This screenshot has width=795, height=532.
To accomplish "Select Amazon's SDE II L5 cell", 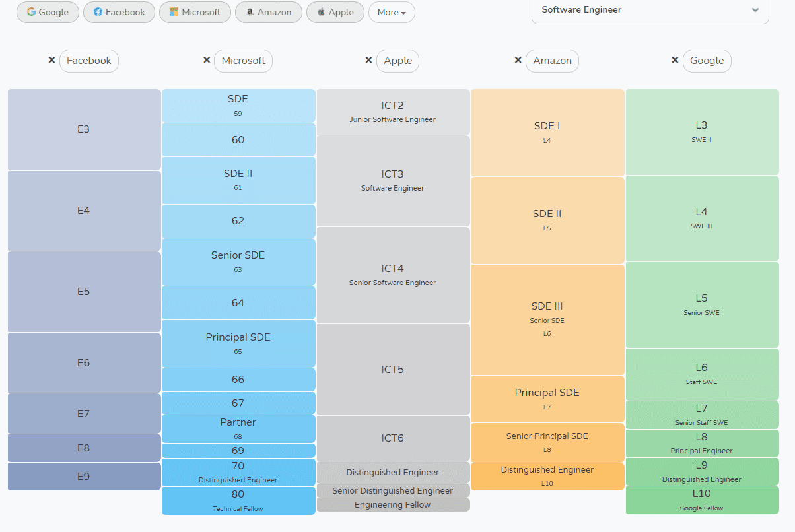I will click(x=547, y=220).
